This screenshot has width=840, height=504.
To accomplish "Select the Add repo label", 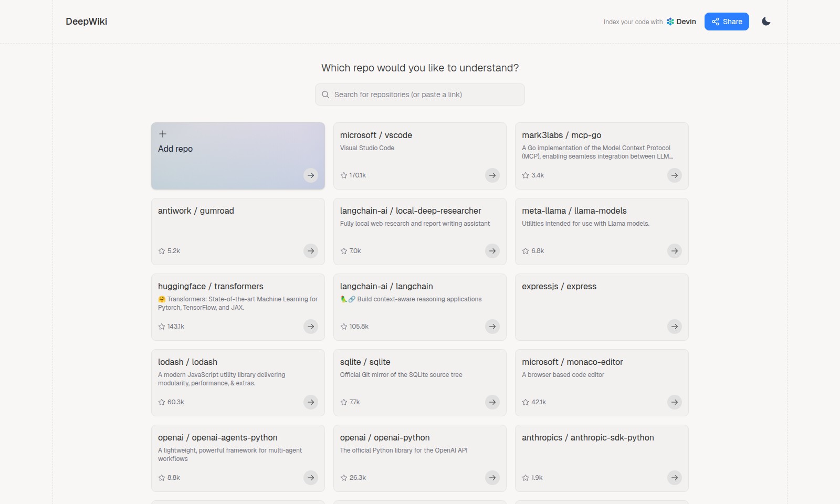I will (175, 149).
